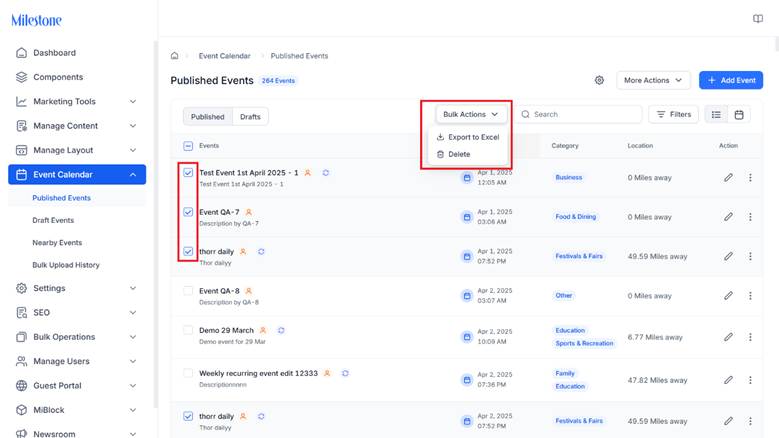This screenshot has width=779, height=438.
Task: Switch to Drafts tab
Action: pos(250,117)
